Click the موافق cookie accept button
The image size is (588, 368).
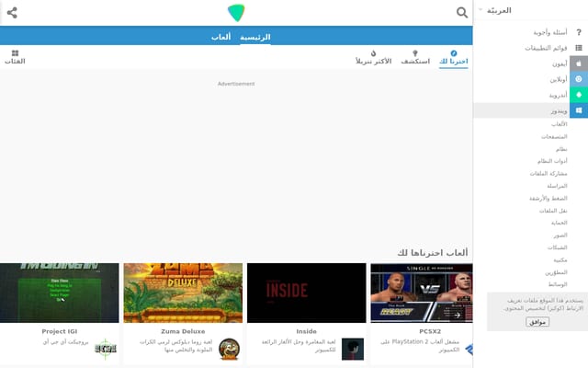pos(537,322)
